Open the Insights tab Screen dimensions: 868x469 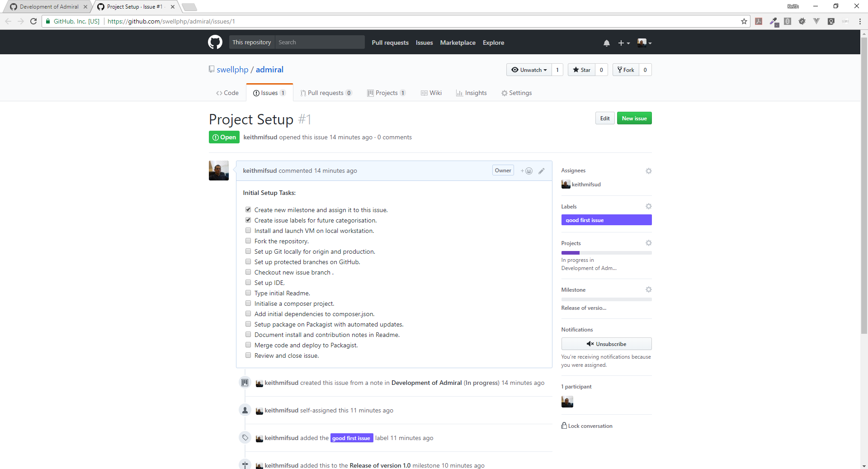[x=472, y=93]
